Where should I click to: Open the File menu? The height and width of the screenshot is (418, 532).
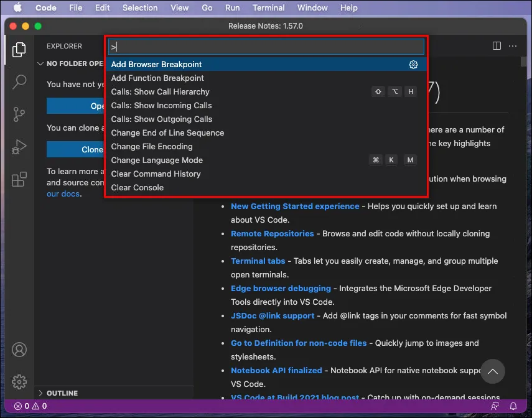pyautogui.click(x=76, y=7)
